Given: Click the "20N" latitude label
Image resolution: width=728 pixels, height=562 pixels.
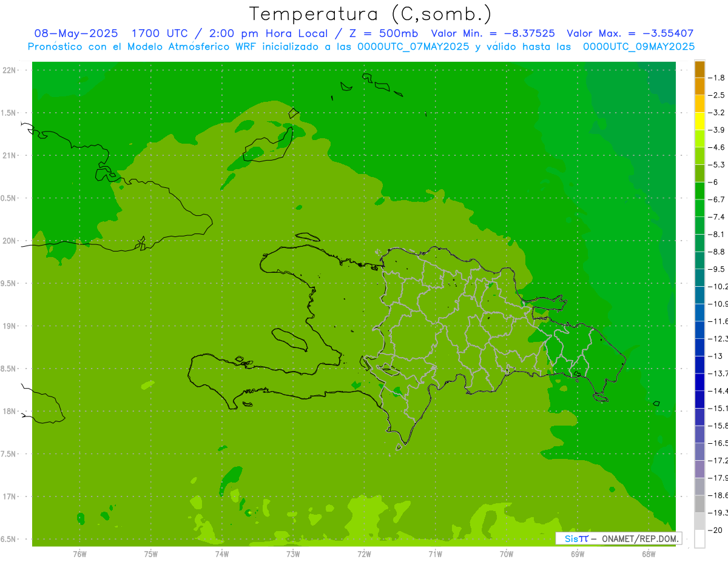Looking at the screenshot, I should pos(10,241).
